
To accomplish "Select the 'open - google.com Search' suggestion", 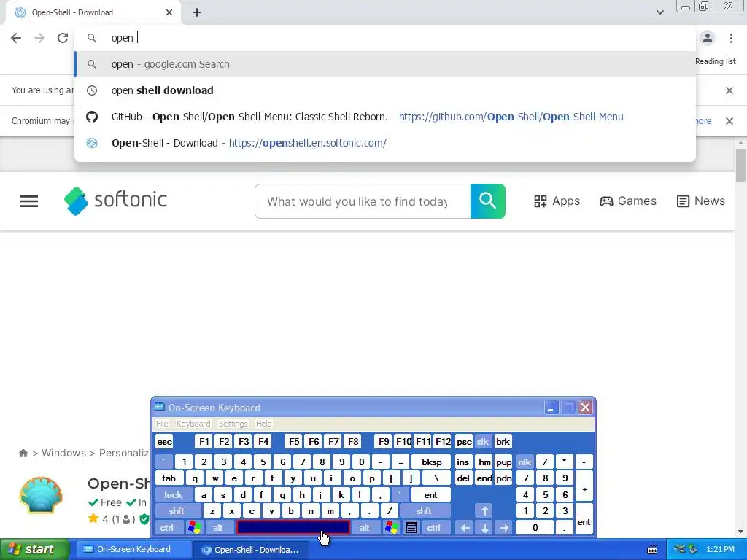I will [385, 64].
